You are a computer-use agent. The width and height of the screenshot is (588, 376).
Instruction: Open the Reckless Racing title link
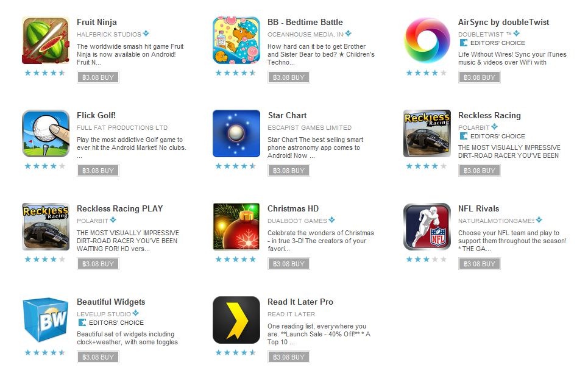tap(489, 115)
